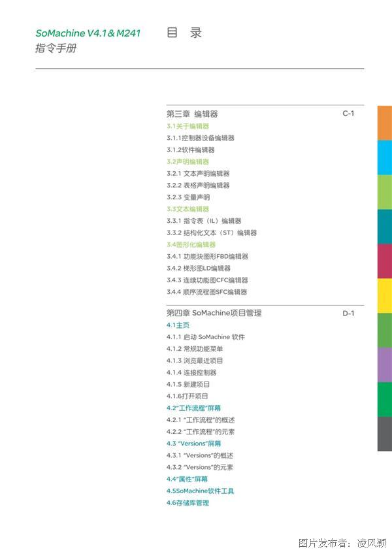Click the orange side index tab
This screenshot has height=554, width=392.
385,123
